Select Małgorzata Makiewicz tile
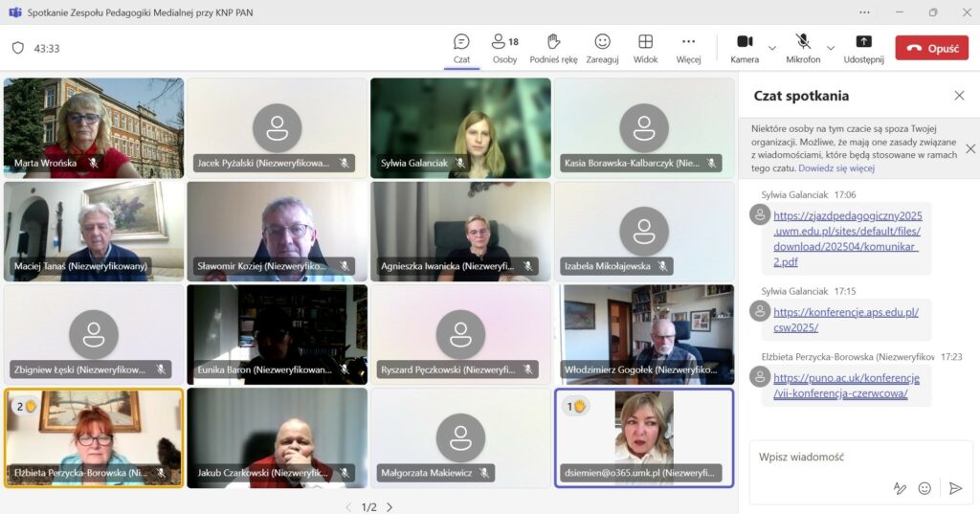Image resolution: width=980 pixels, height=514 pixels. click(x=460, y=438)
